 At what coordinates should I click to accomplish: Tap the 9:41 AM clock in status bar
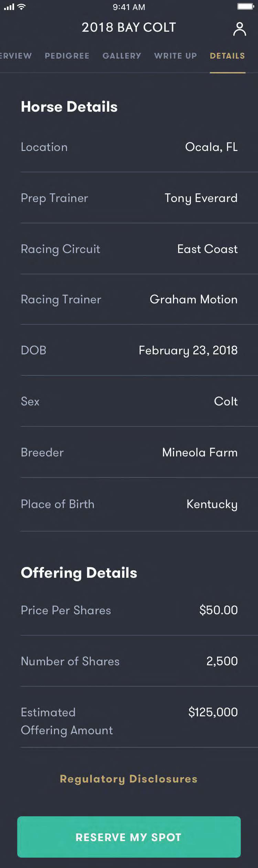129,7
